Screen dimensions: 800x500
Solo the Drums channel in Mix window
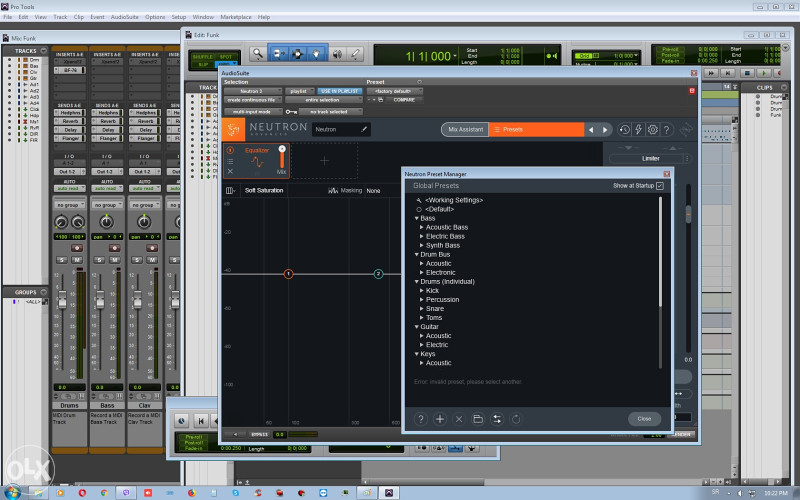62,260
